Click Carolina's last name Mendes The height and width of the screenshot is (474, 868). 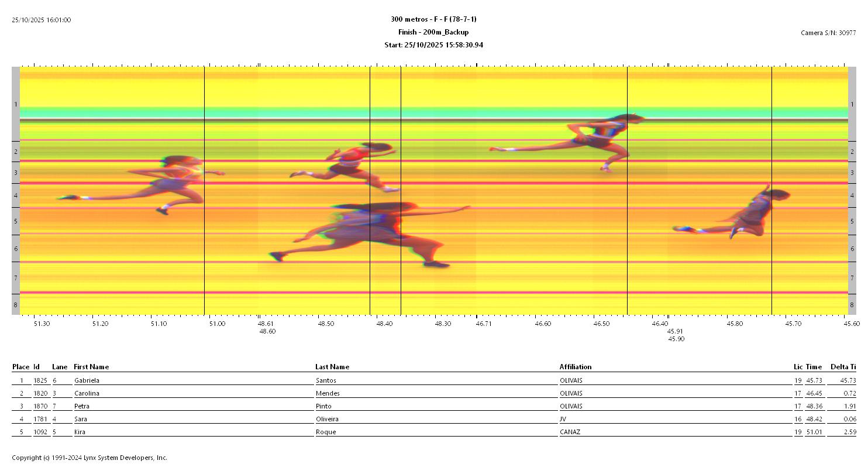pyautogui.click(x=327, y=393)
